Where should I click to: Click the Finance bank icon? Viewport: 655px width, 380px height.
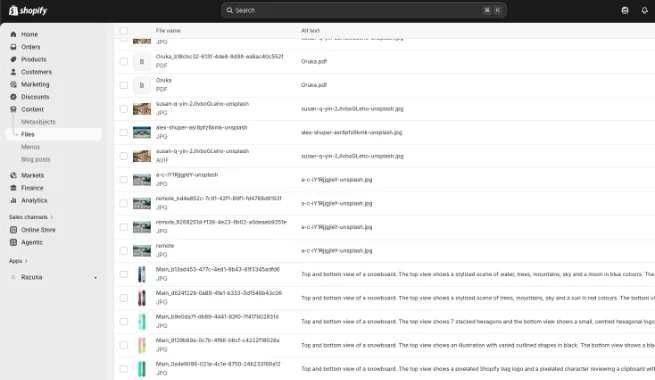tap(13, 188)
